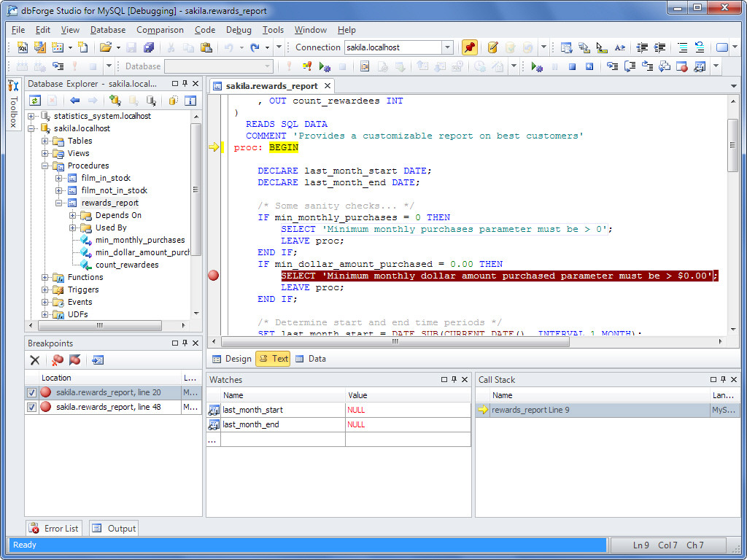
Task: Toggle checkbox for rewards_report line 48 breakpoint
Action: 31,407
